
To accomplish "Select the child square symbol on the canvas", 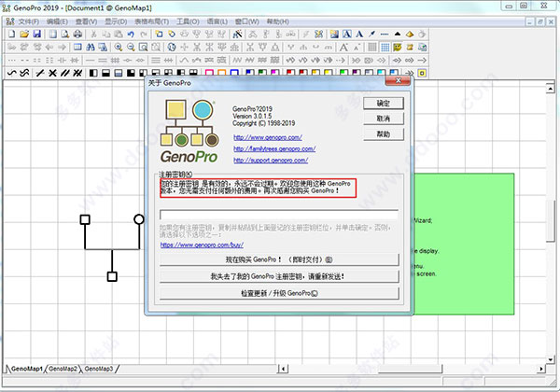I will 112,276.
